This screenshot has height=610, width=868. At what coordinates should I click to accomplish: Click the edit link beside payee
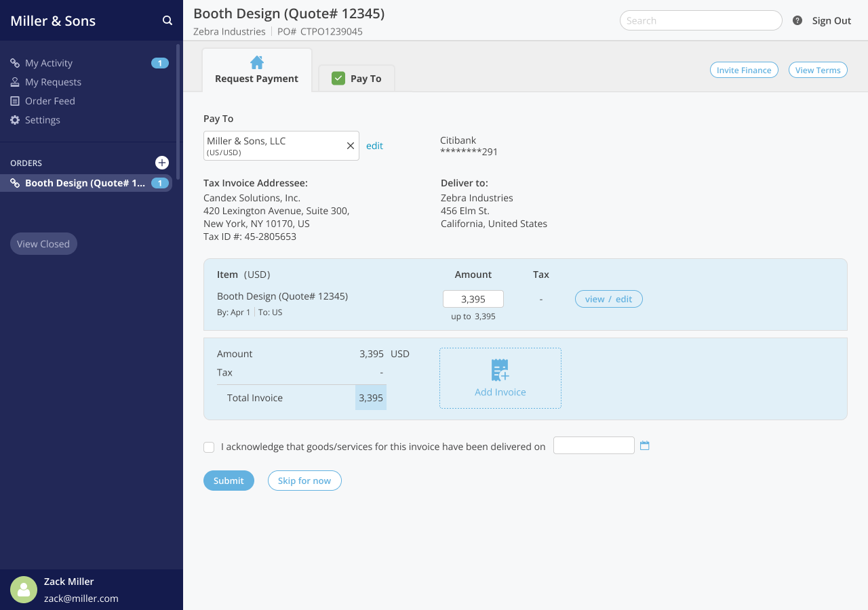click(x=374, y=146)
